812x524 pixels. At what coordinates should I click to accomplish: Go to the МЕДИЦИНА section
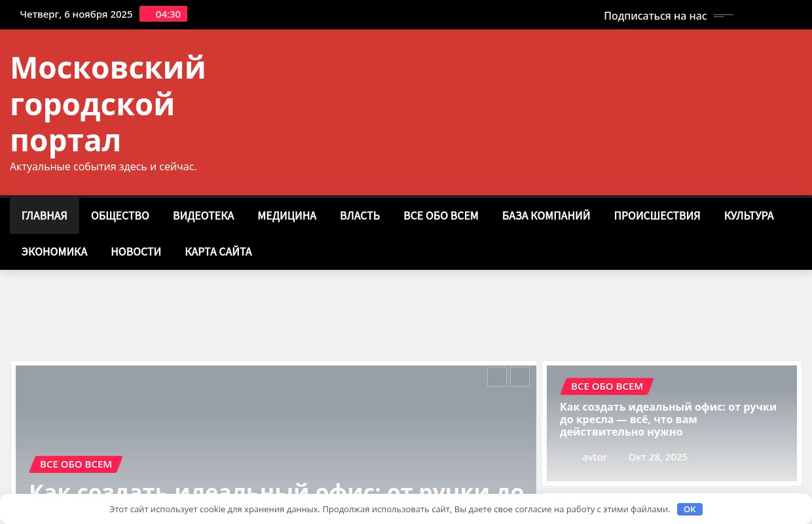(x=287, y=215)
